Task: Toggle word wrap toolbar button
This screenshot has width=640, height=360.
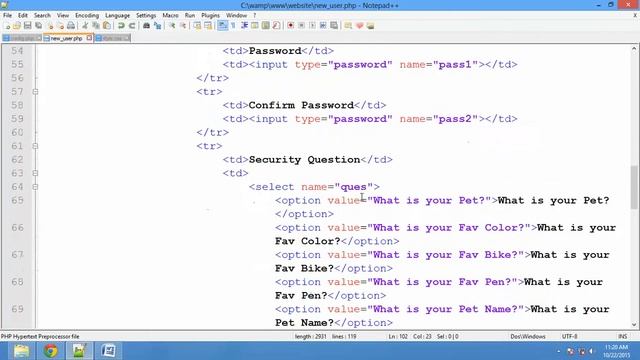Action: coord(222,26)
